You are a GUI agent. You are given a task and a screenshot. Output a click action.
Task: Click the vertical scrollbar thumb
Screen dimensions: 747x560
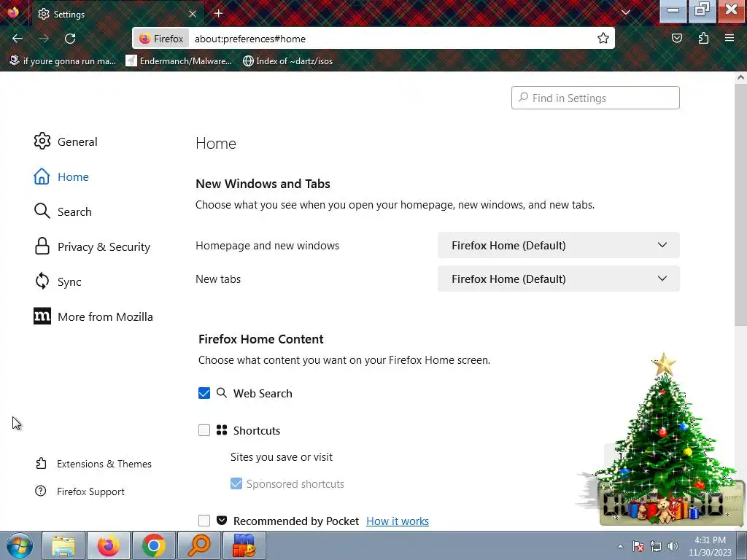[740, 205]
